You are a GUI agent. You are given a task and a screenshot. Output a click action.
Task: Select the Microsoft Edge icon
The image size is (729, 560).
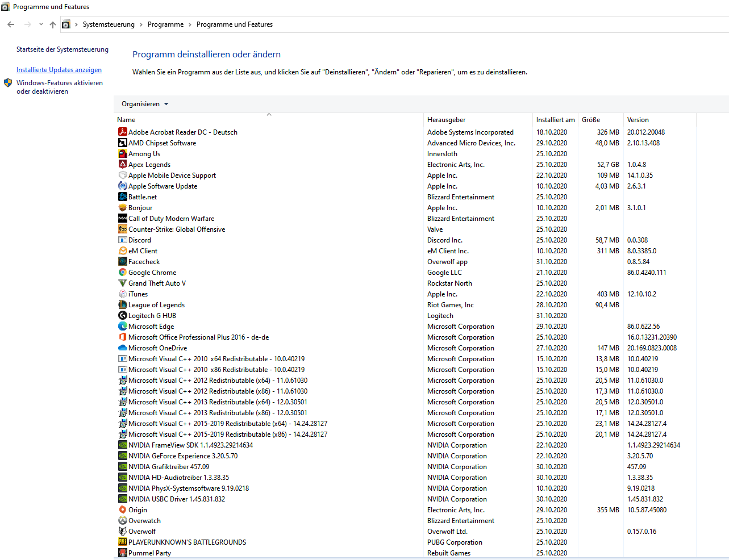coord(122,326)
